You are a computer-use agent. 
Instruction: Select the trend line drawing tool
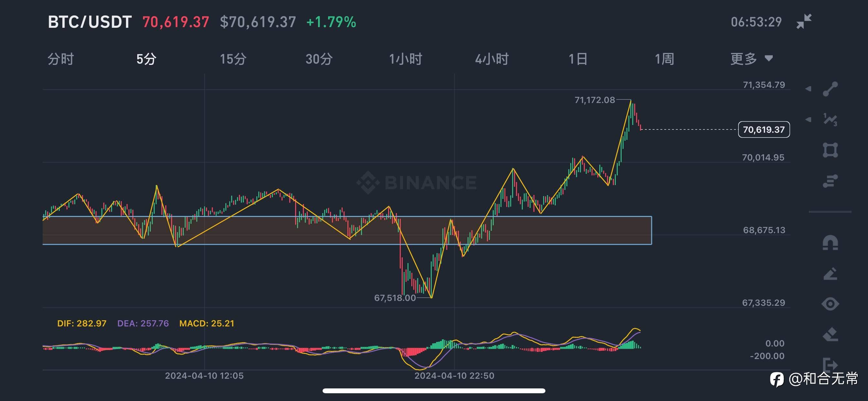pyautogui.click(x=830, y=89)
